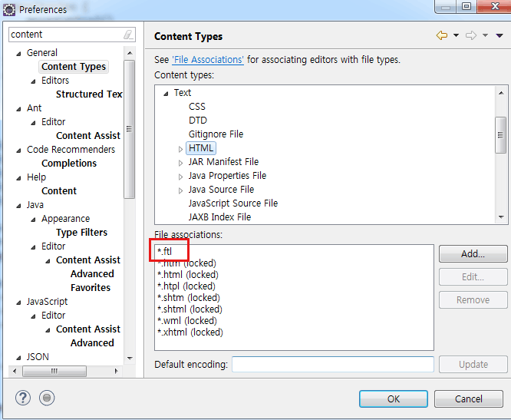Clear the filter text with eraser icon
The image size is (511, 420).
tap(128, 35)
